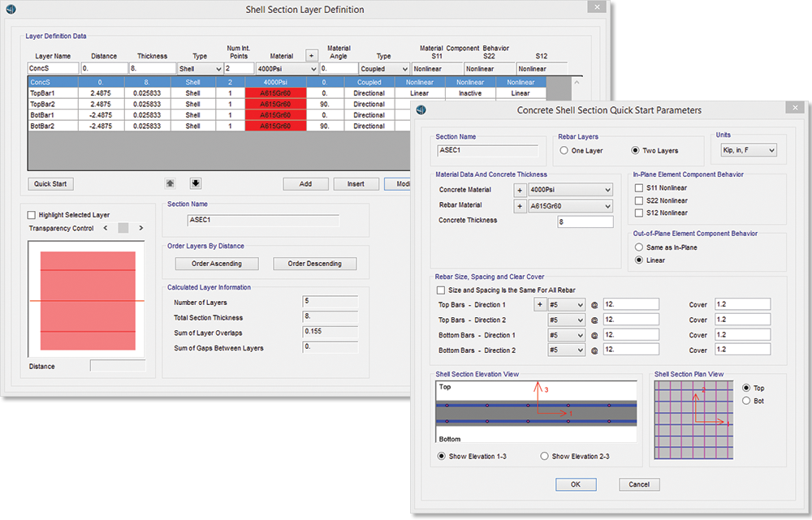The image size is (812, 520).
Task: Check S12 Nonlinear behavior
Action: pos(639,213)
